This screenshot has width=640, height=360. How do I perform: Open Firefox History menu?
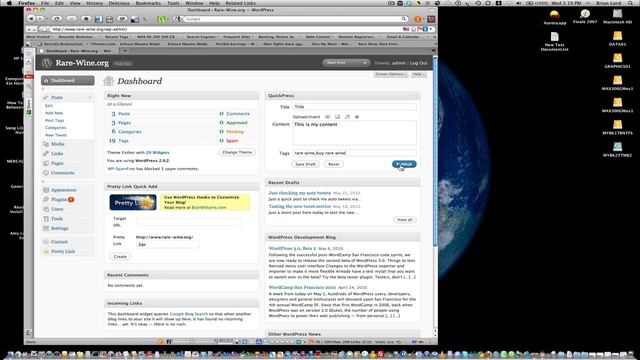point(94,3)
